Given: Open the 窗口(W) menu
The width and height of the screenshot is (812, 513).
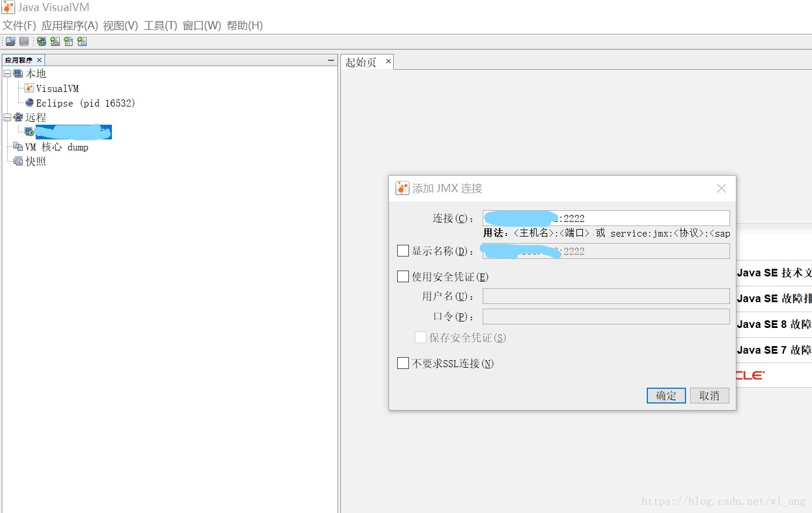Looking at the screenshot, I should coord(202,25).
